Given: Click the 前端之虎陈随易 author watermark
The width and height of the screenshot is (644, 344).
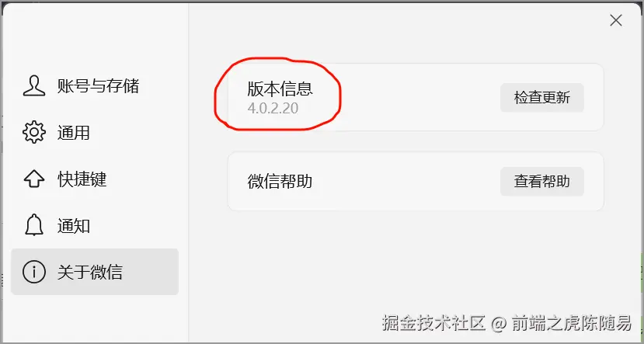Looking at the screenshot, I should 571,323.
